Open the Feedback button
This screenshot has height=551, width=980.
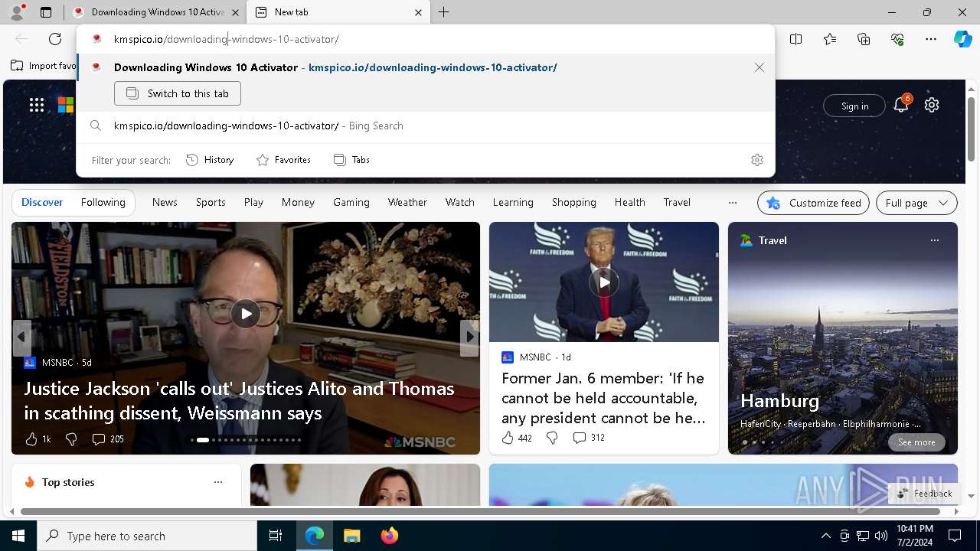coord(925,494)
